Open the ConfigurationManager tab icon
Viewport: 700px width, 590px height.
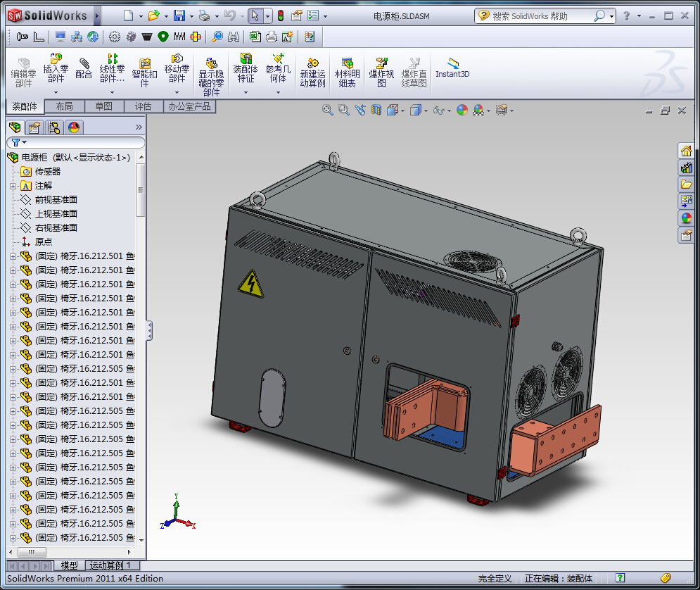click(x=53, y=127)
